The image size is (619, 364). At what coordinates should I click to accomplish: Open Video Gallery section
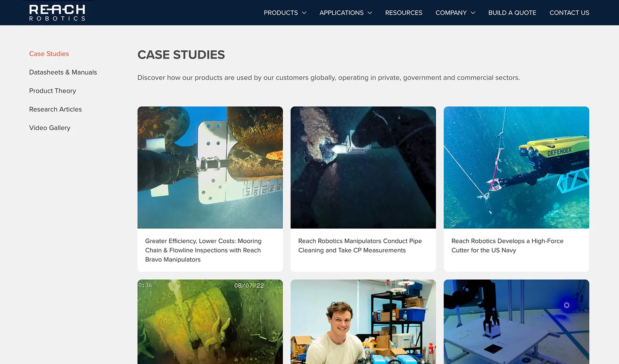pos(50,128)
